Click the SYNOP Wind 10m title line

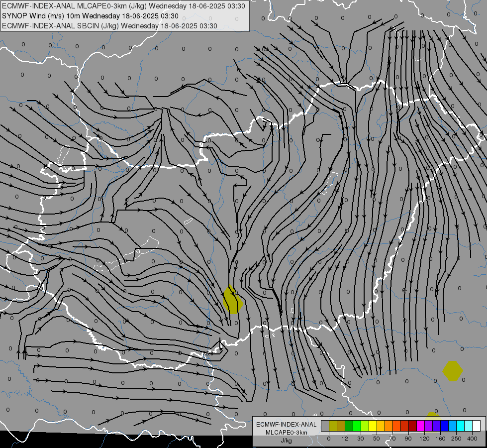pyautogui.click(x=91, y=16)
